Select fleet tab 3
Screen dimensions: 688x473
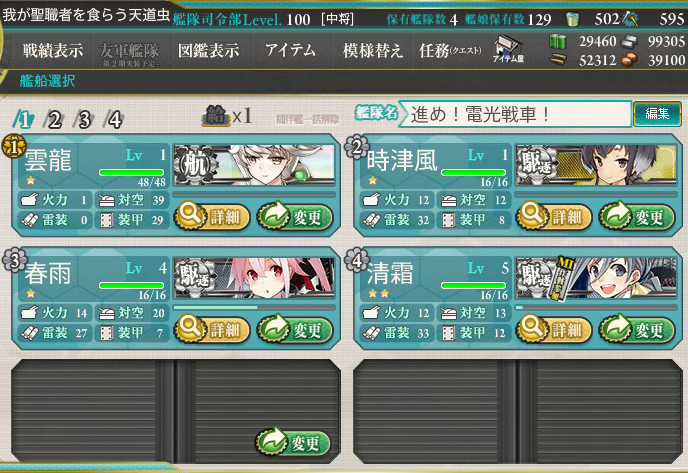pos(84,119)
